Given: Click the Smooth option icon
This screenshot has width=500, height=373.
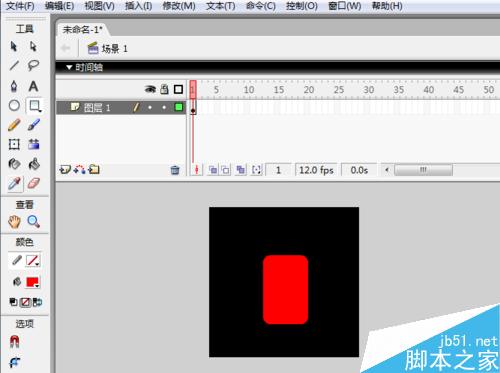Looking at the screenshot, I should point(15,362).
